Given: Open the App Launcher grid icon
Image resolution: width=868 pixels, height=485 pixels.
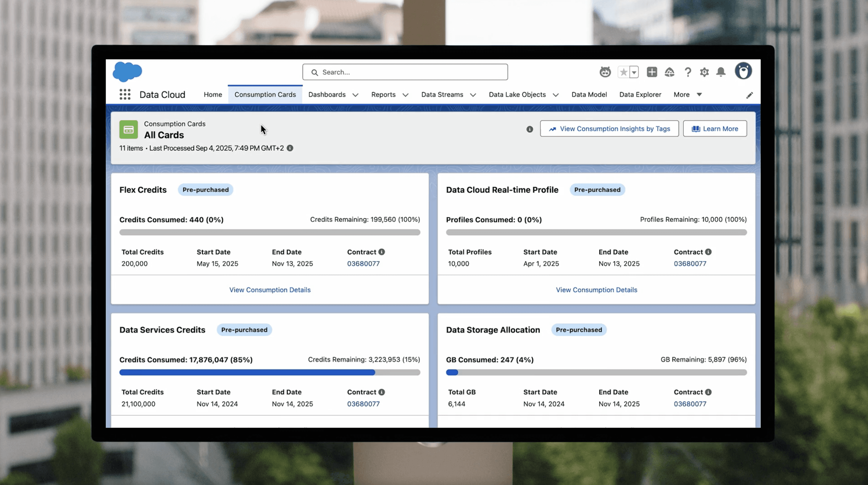Looking at the screenshot, I should (x=125, y=94).
